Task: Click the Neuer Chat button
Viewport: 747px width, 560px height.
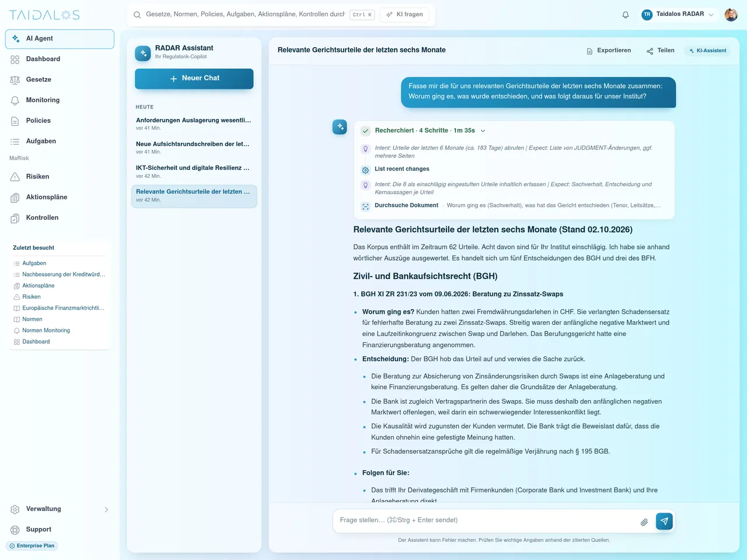Action: click(194, 79)
